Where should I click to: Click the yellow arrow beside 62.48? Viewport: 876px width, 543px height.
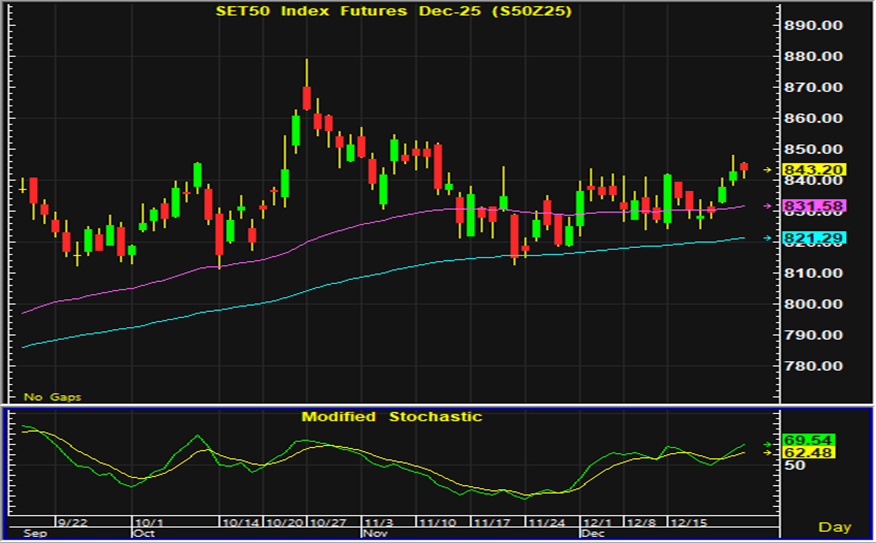click(768, 453)
